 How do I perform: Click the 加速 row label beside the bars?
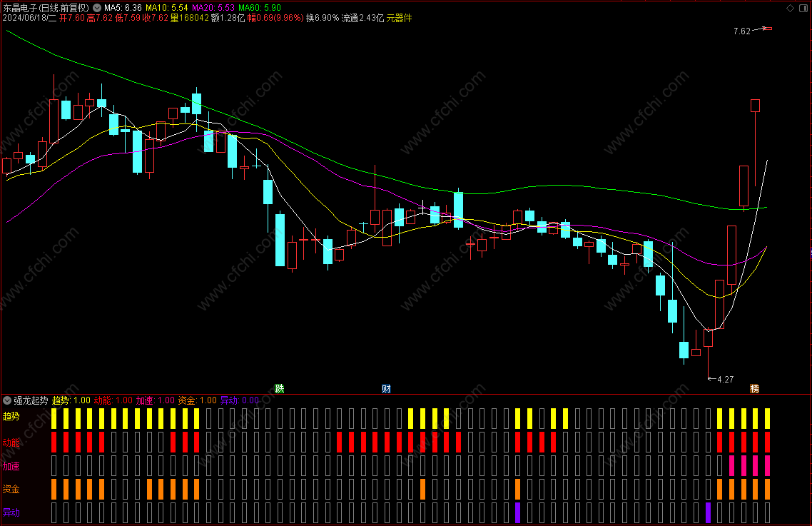[x=11, y=466]
